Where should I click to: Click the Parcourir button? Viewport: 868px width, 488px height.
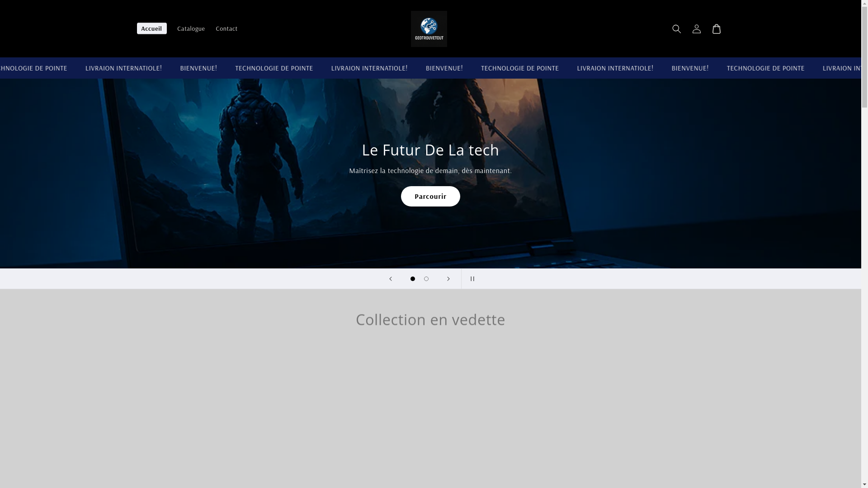430,196
